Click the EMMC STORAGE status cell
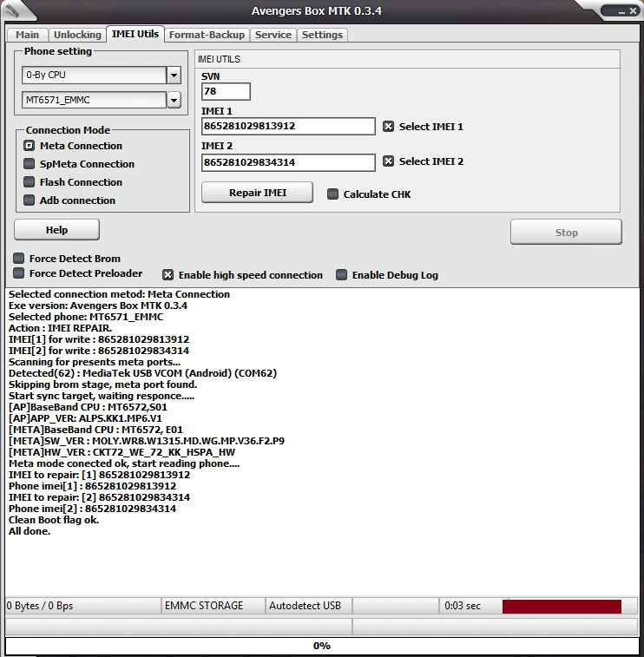 [214, 606]
